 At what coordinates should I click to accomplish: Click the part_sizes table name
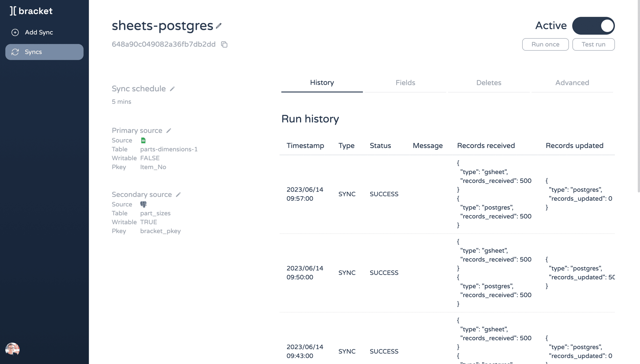coord(155,213)
